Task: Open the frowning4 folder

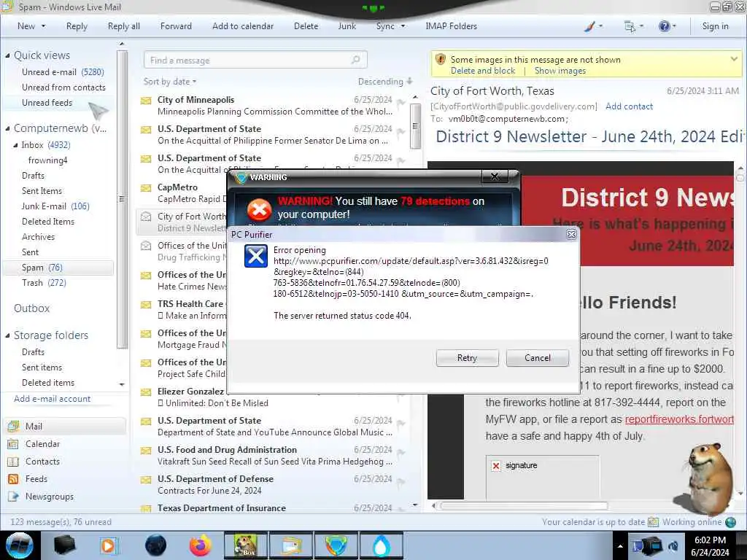Action: (x=47, y=160)
